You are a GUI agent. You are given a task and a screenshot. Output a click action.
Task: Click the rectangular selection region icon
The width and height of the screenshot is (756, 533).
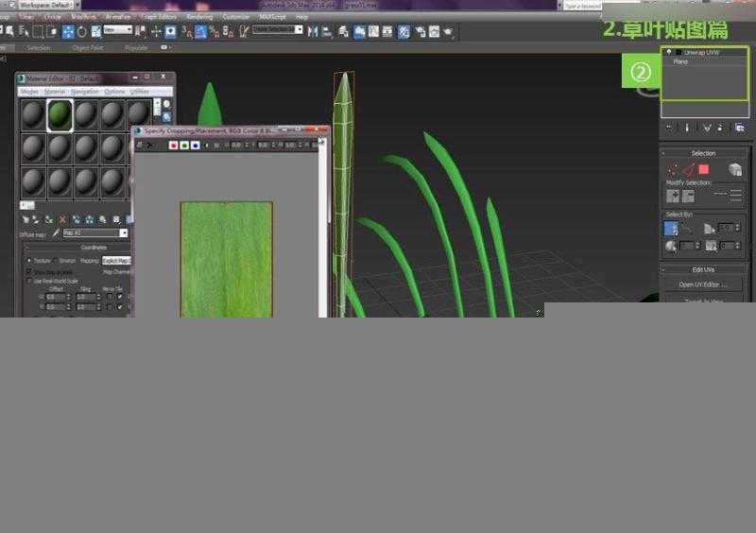point(37,32)
